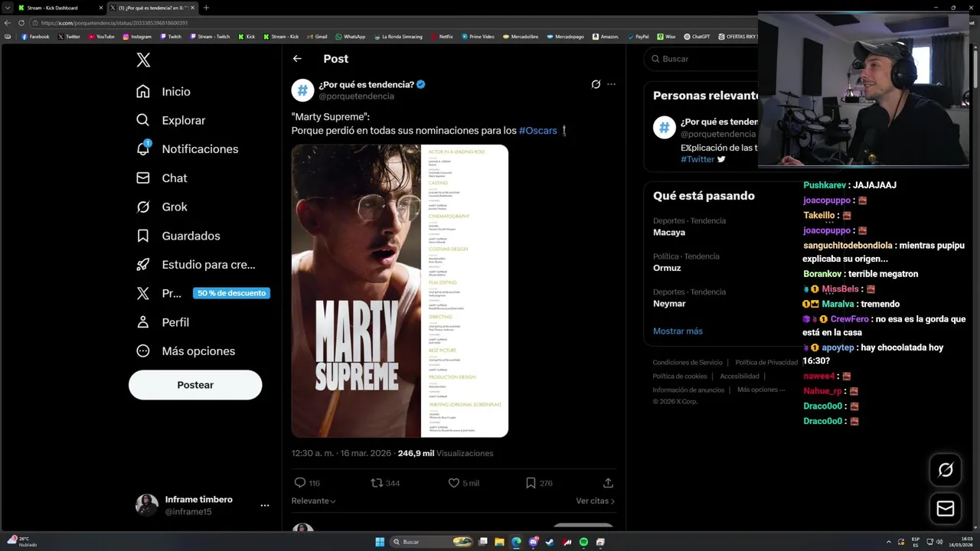Open the post's three-dot options menu

[x=611, y=84]
